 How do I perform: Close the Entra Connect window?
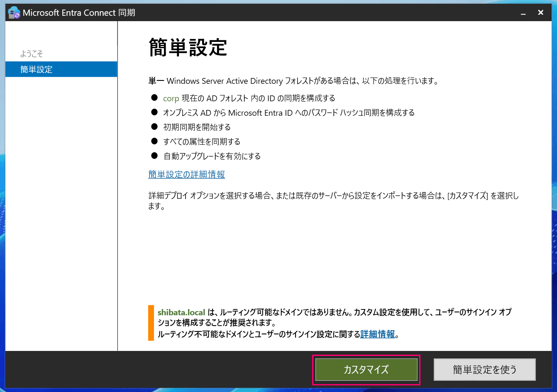[x=541, y=13]
